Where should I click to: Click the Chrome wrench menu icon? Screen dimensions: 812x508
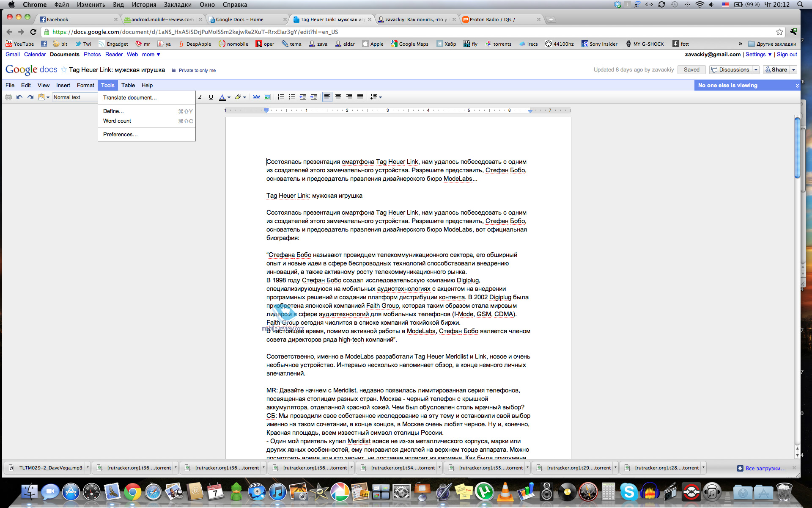tap(793, 31)
